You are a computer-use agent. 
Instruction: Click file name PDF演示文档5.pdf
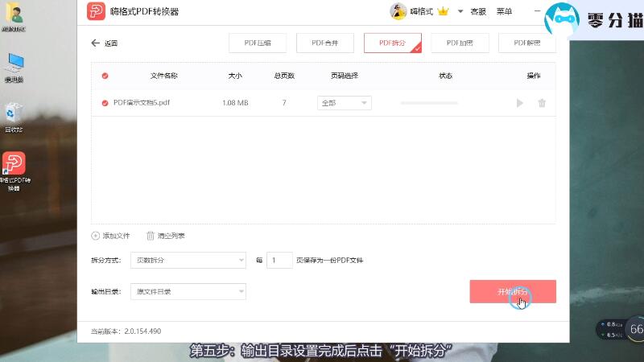point(142,103)
